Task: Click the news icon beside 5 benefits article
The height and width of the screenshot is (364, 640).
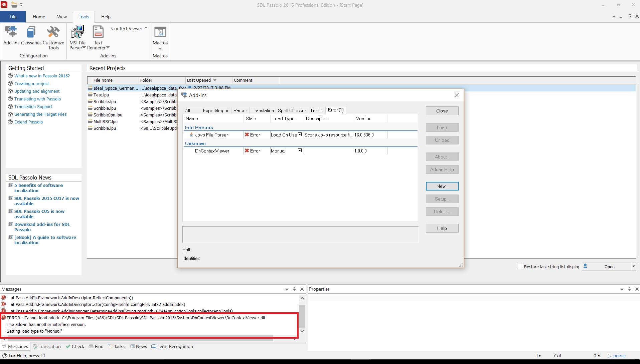Action: tap(10, 185)
